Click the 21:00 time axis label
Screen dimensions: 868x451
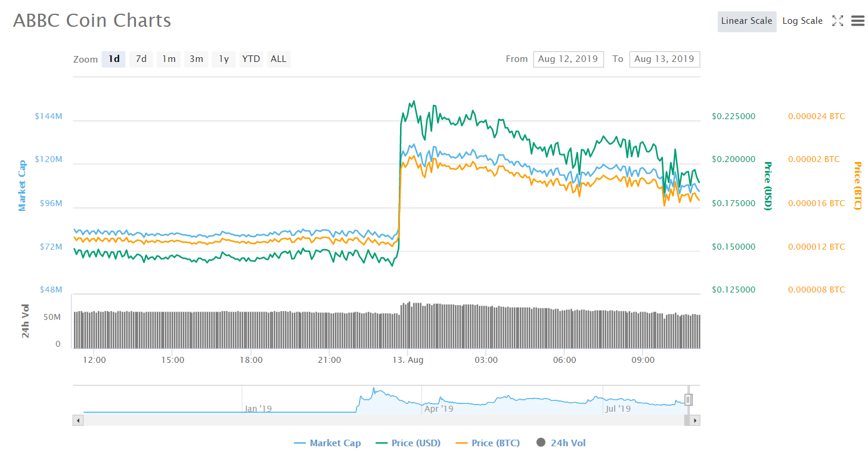pyautogui.click(x=330, y=360)
